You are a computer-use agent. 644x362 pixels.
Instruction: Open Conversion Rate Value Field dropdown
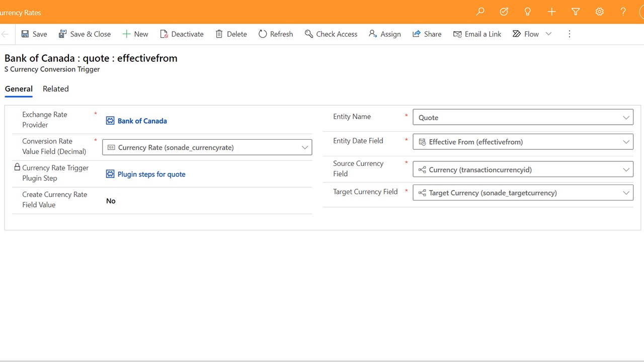coord(207,147)
